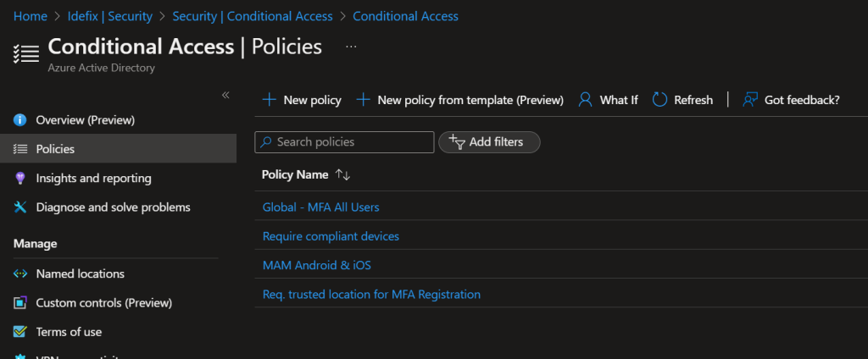868x359 pixels.
Task: Focus the Search policies field
Action: point(344,142)
